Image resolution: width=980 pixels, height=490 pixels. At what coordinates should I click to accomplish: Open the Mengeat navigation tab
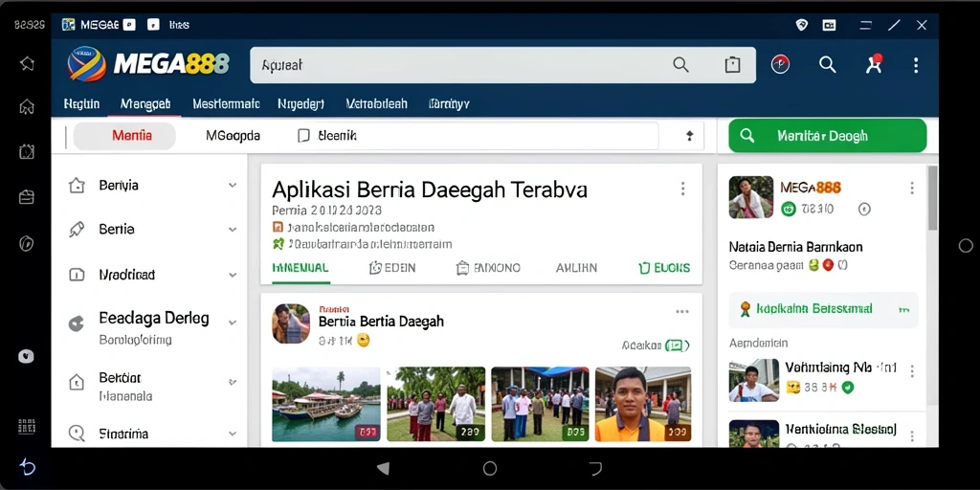click(145, 103)
